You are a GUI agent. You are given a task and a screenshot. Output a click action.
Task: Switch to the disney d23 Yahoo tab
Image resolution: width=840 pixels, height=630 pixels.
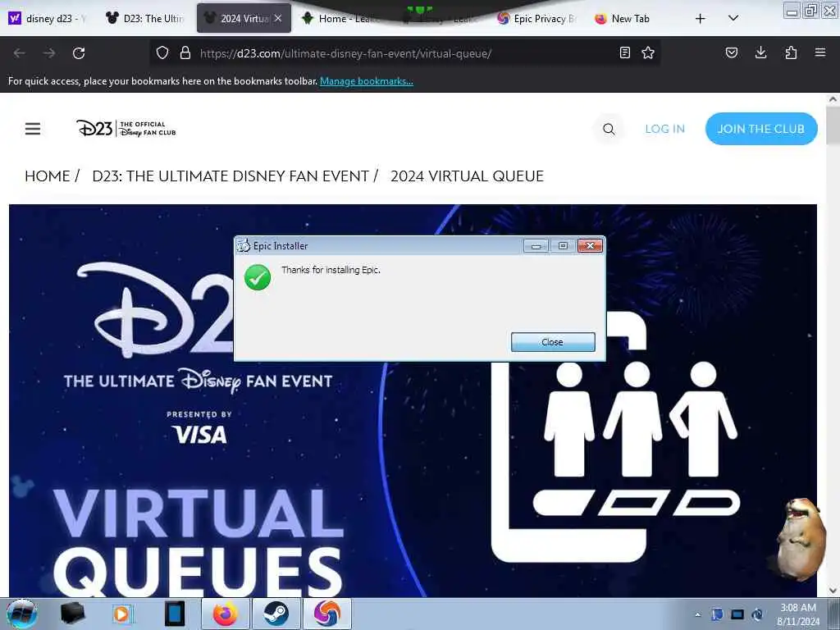tap(48, 18)
